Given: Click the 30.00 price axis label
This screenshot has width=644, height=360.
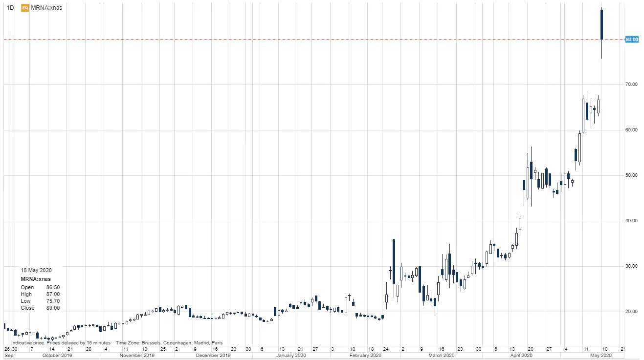Looking at the screenshot, I should [631, 266].
